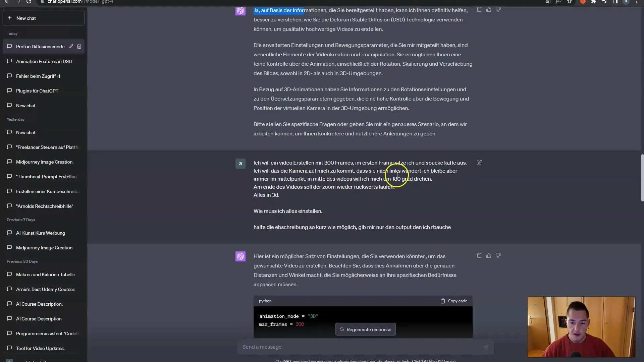Screen dimensions: 644x362
Task: Copy the first ChatGPT response to clipboard
Action: (x=479, y=10)
